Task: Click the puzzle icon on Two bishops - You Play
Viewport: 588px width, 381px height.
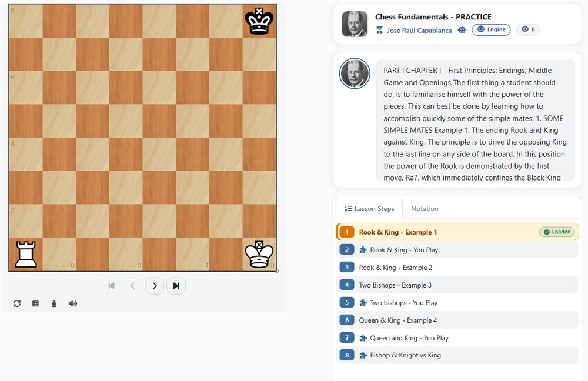Action: point(363,303)
